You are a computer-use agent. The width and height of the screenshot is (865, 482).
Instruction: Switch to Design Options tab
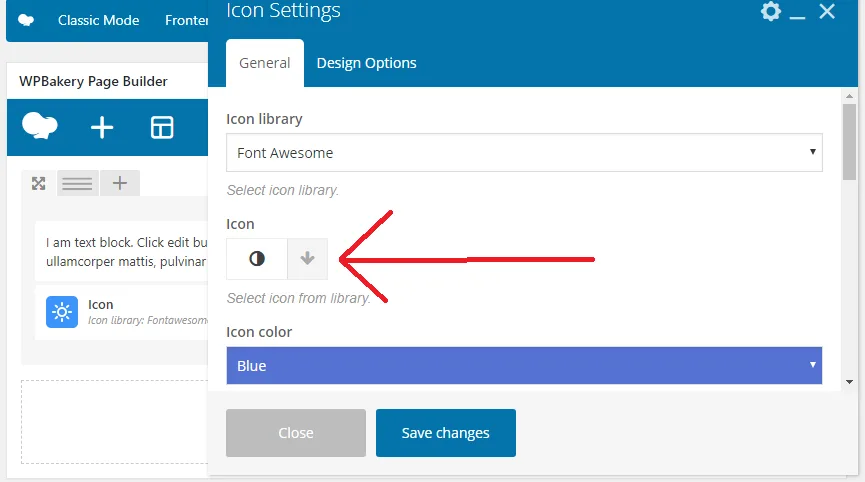[366, 63]
